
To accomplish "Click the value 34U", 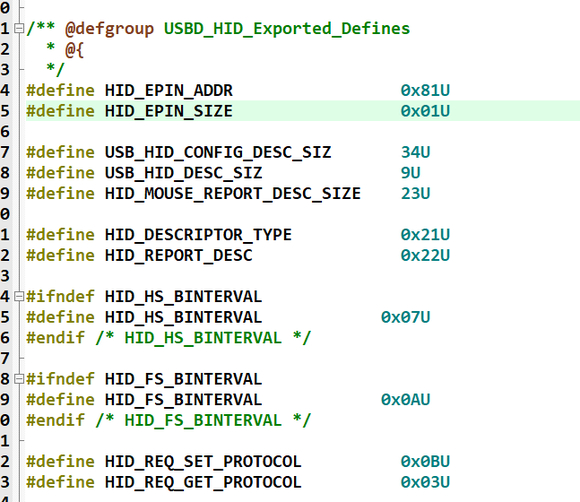I will point(415,152).
